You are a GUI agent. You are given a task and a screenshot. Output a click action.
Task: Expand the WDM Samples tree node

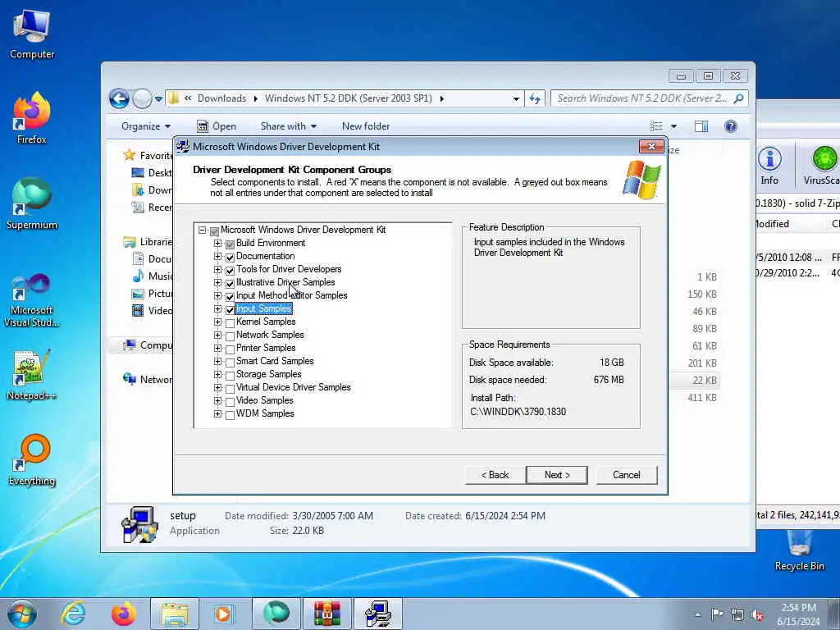pyautogui.click(x=217, y=413)
